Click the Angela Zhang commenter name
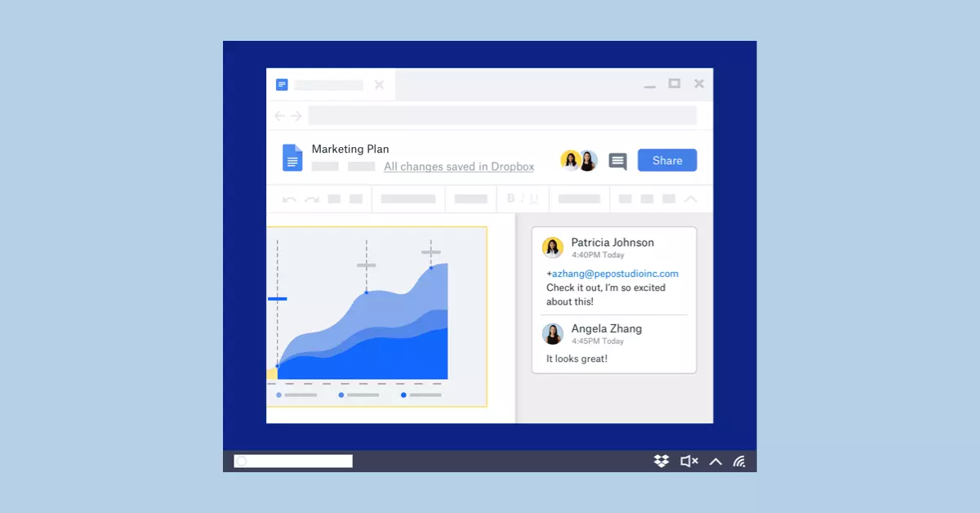 [607, 328]
